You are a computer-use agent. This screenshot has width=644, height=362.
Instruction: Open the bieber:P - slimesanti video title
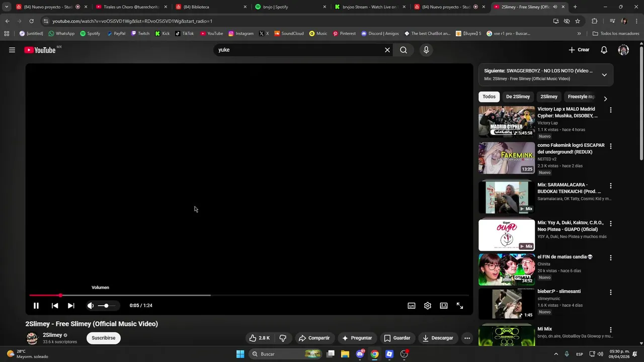click(559, 291)
